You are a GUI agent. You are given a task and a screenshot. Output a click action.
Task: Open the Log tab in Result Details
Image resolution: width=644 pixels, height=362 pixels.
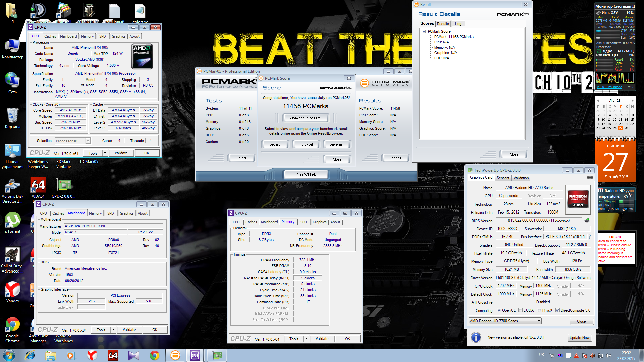click(x=458, y=24)
